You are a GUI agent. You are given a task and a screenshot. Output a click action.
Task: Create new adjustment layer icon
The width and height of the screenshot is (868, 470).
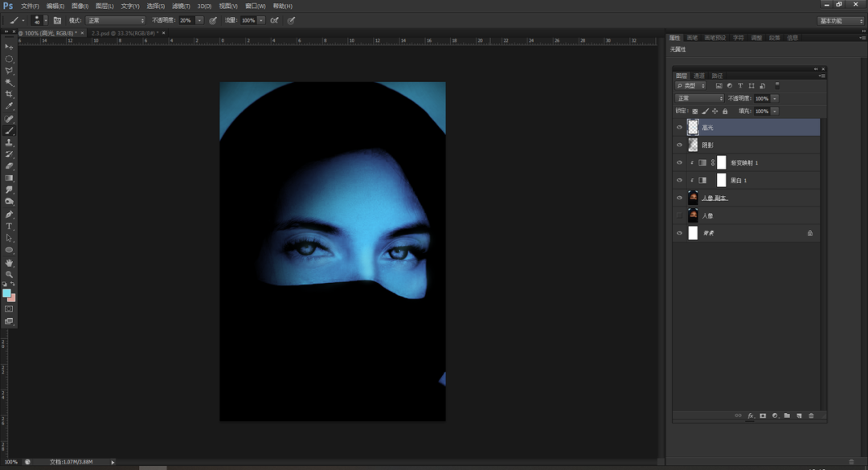coord(775,415)
